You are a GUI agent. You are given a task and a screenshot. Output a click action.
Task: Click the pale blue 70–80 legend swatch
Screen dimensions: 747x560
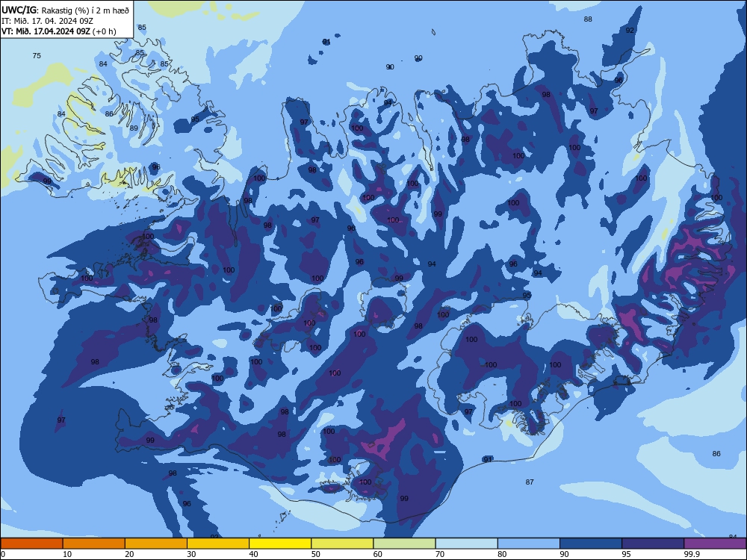[x=466, y=544]
